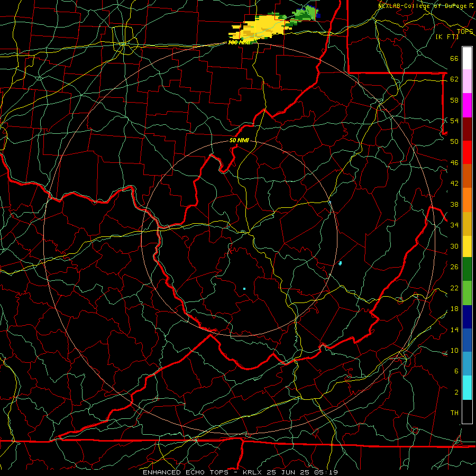Click the "46" legend value
Screen dimensions: 476x476
pos(454,162)
